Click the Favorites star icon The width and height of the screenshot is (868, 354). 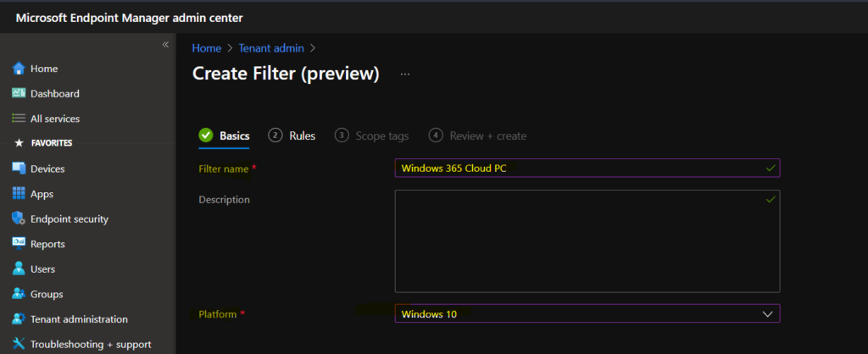19,143
